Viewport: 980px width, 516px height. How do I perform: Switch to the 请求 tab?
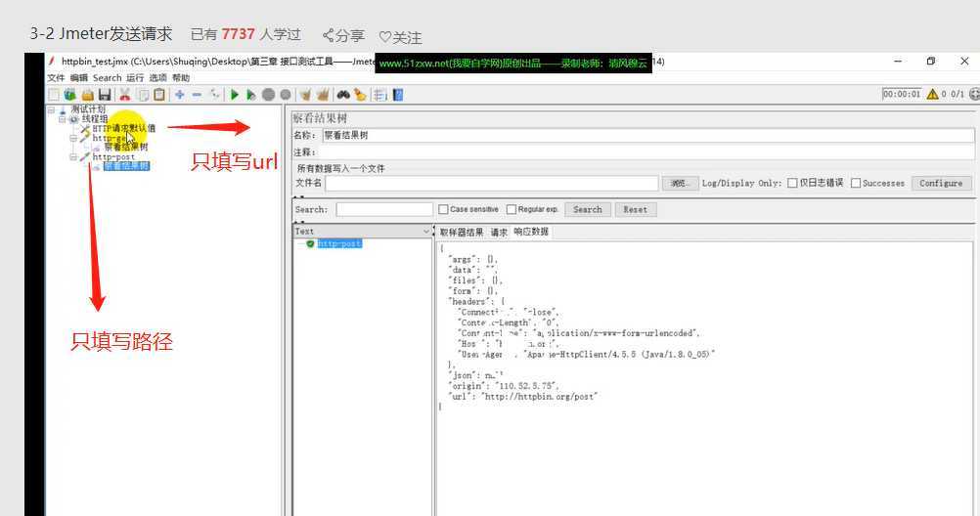click(x=499, y=232)
